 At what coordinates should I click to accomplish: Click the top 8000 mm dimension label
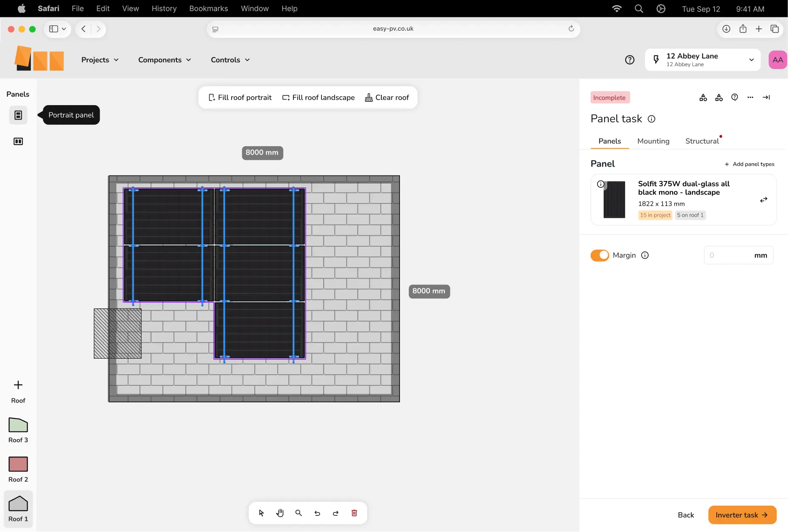tap(262, 153)
